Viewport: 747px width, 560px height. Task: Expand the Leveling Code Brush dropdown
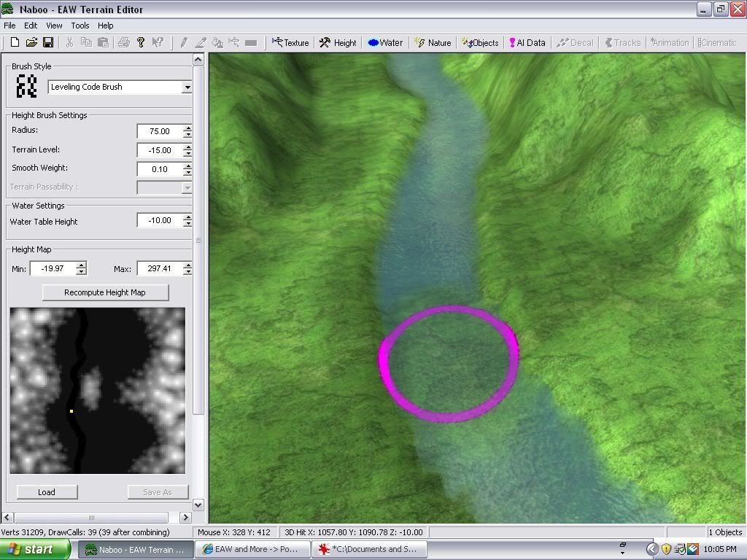(x=187, y=87)
